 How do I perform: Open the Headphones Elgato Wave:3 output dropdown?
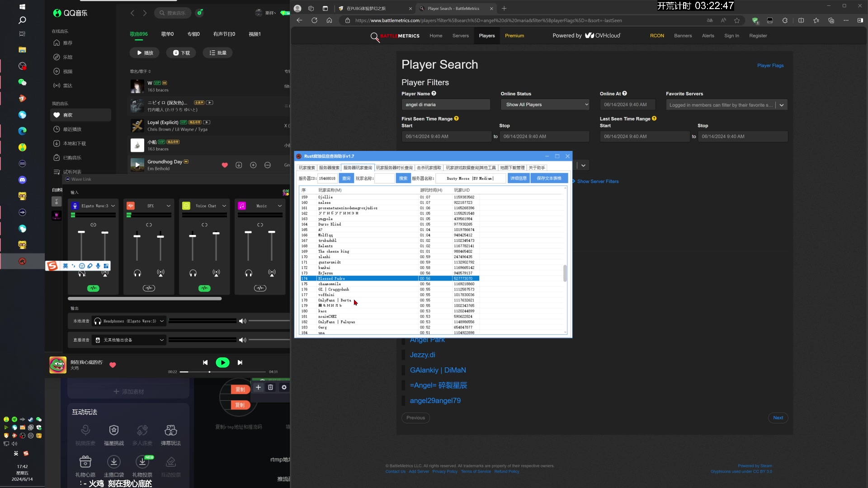[129, 321]
